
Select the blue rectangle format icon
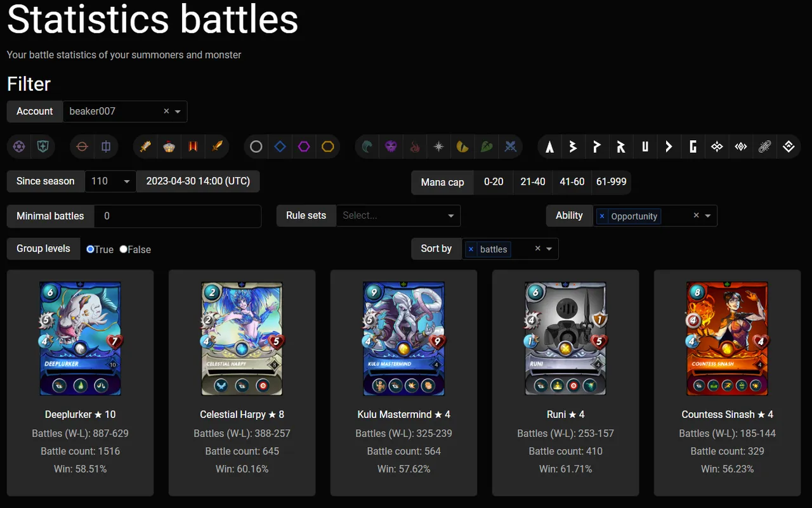[106, 147]
